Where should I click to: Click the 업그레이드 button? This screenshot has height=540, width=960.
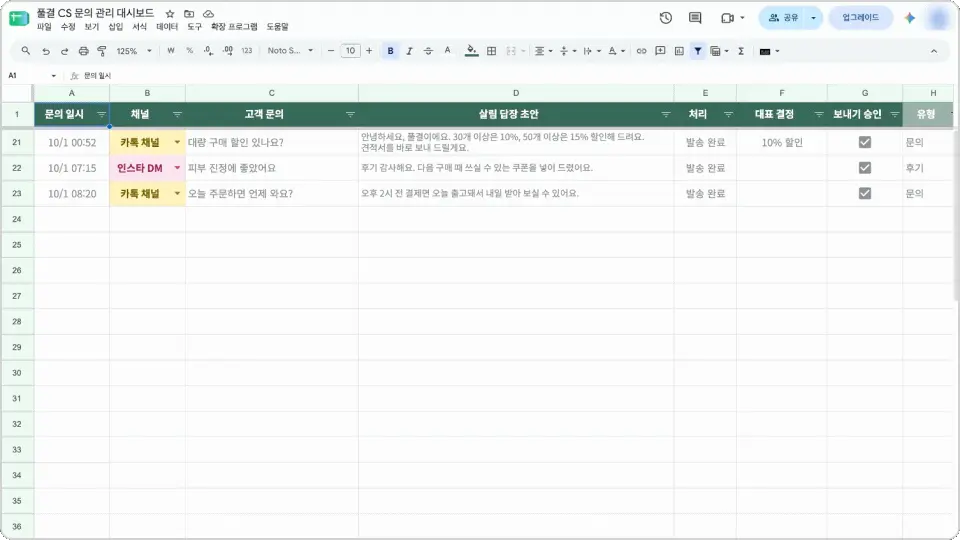pos(860,18)
